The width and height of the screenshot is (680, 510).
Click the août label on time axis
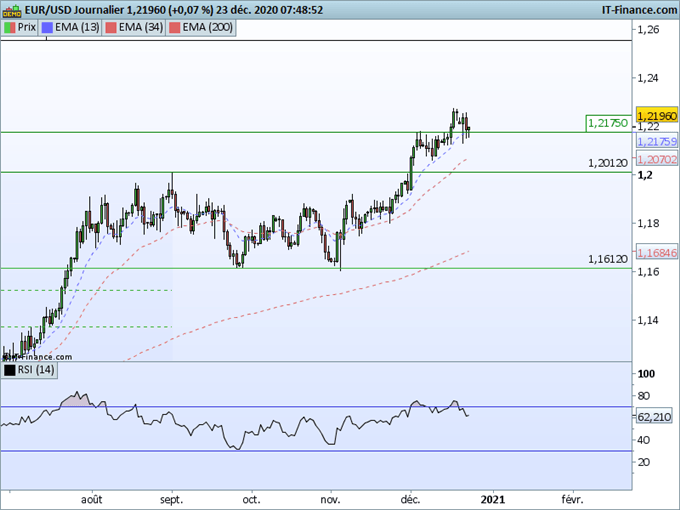pos(92,500)
